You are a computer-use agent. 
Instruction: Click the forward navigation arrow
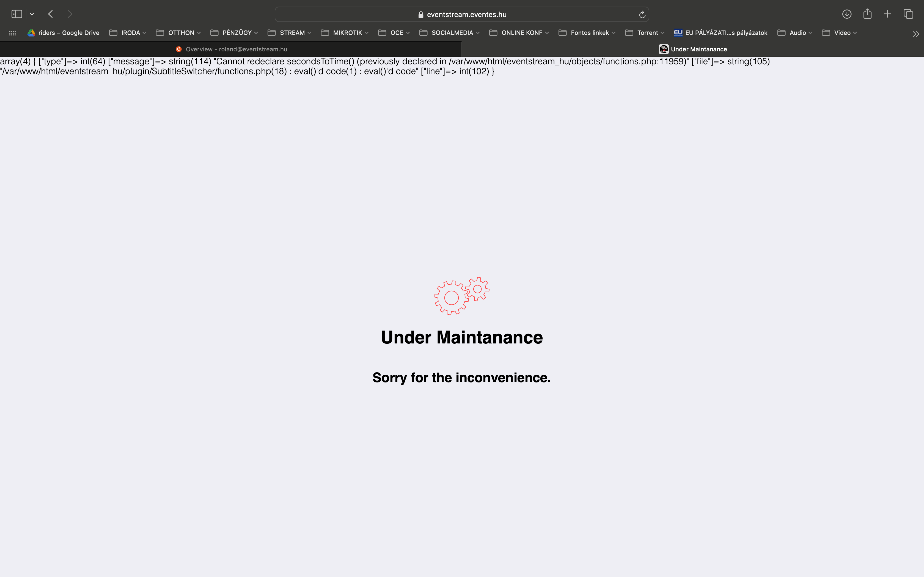coord(70,14)
